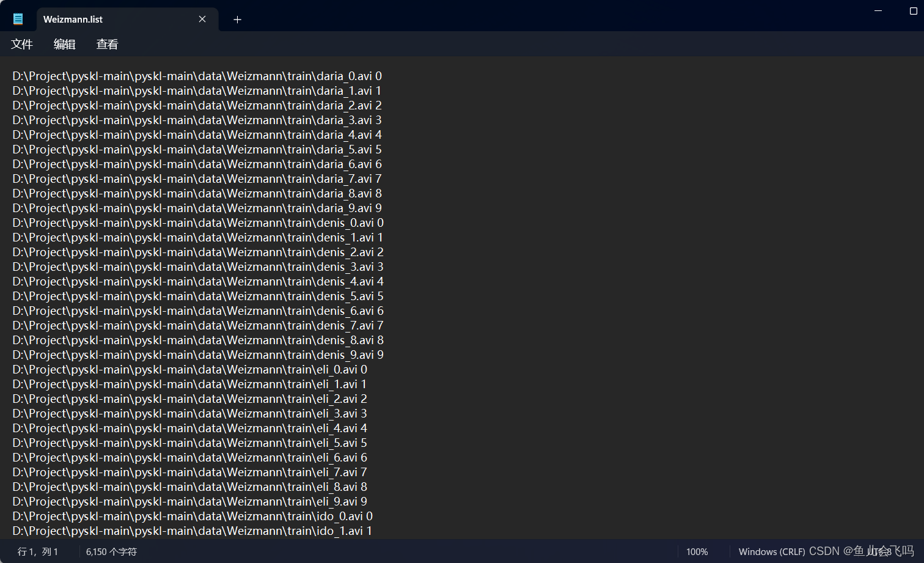
Task: Click the eli_3.avi line in the document
Action: click(x=189, y=413)
